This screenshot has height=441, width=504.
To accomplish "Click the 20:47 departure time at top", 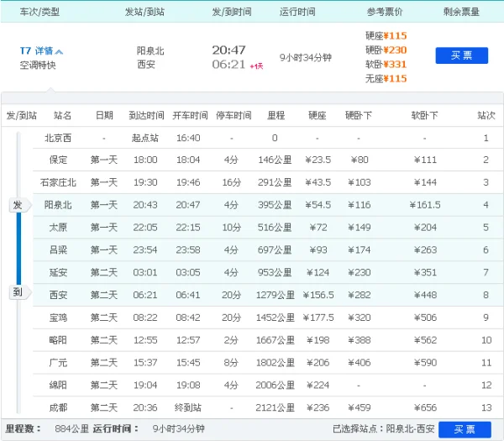I will (228, 50).
